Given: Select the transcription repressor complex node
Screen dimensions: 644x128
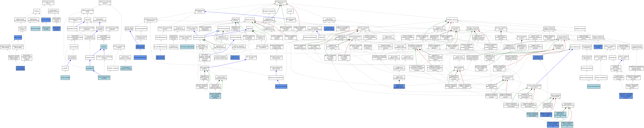Looking at the screenshot, I should point(126,68).
